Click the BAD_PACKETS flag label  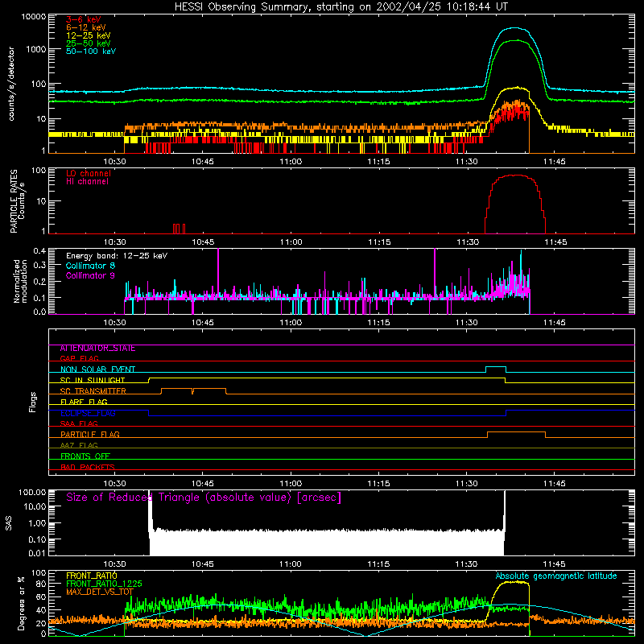[88, 467]
